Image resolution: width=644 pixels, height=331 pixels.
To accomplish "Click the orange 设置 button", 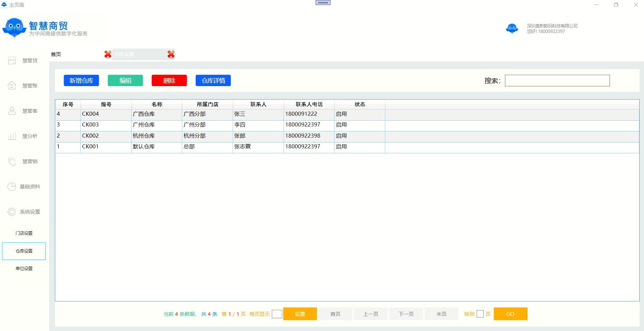I will [300, 314].
